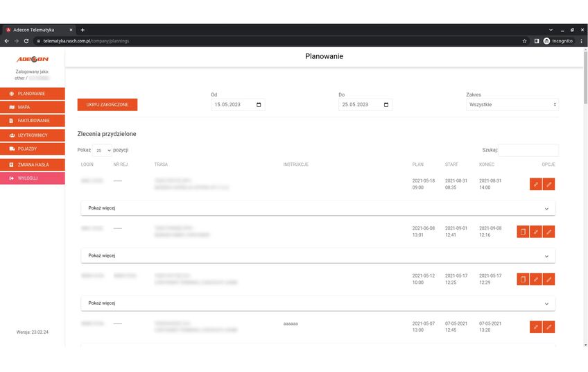
Task: Log out with the Wyloguj button
Action: pos(33,178)
